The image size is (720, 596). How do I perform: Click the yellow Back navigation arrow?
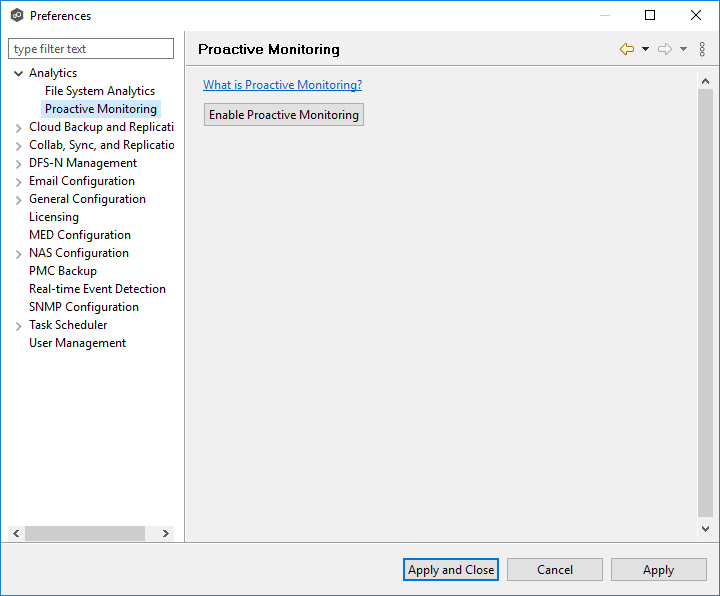(x=627, y=49)
